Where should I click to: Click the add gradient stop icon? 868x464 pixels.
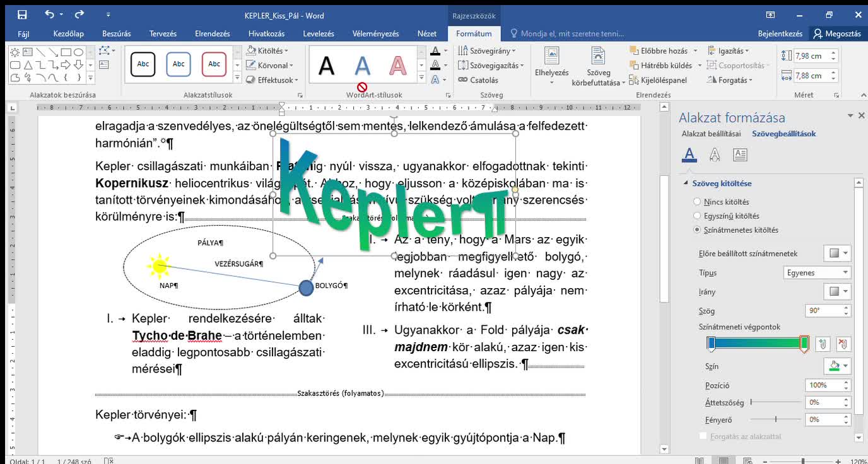(822, 344)
